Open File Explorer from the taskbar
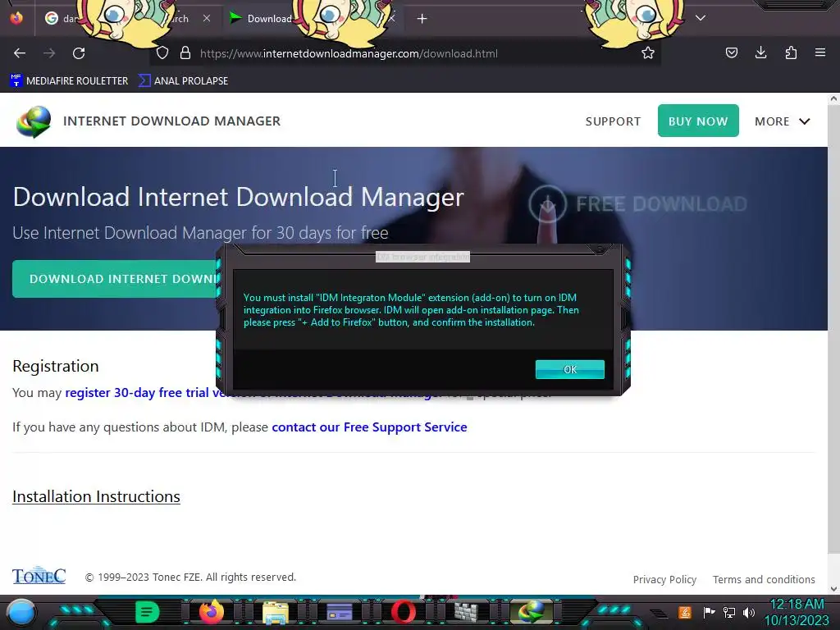Image resolution: width=840 pixels, height=630 pixels. (x=276, y=612)
